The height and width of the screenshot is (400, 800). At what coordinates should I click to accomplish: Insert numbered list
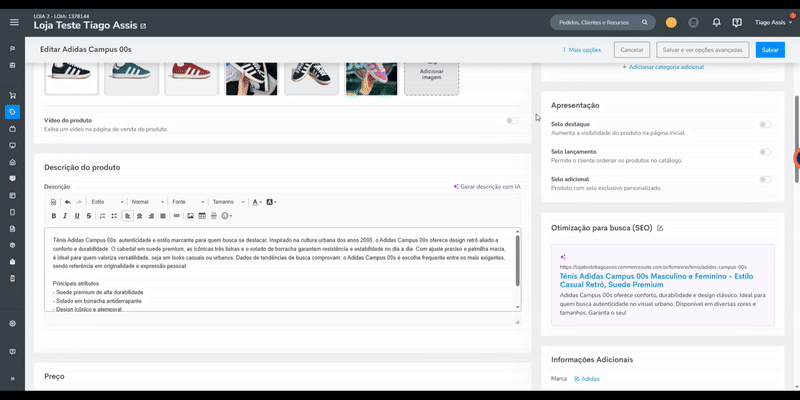pos(102,216)
